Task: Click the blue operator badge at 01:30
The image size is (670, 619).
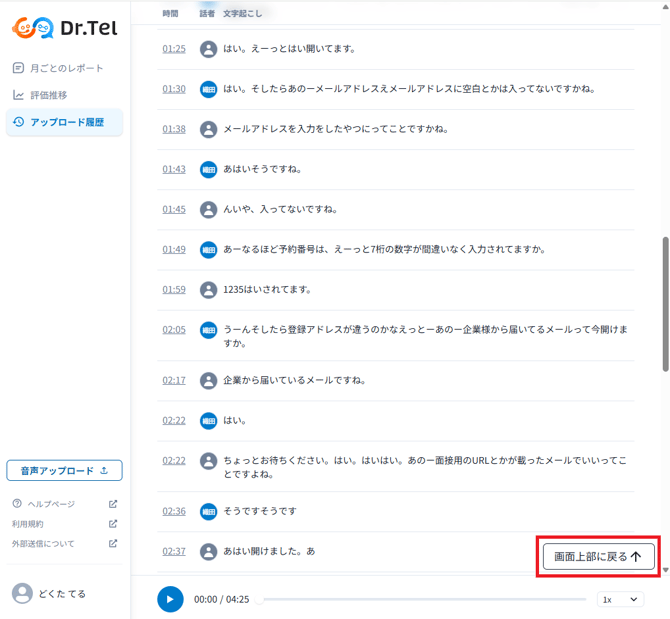Action: click(209, 89)
